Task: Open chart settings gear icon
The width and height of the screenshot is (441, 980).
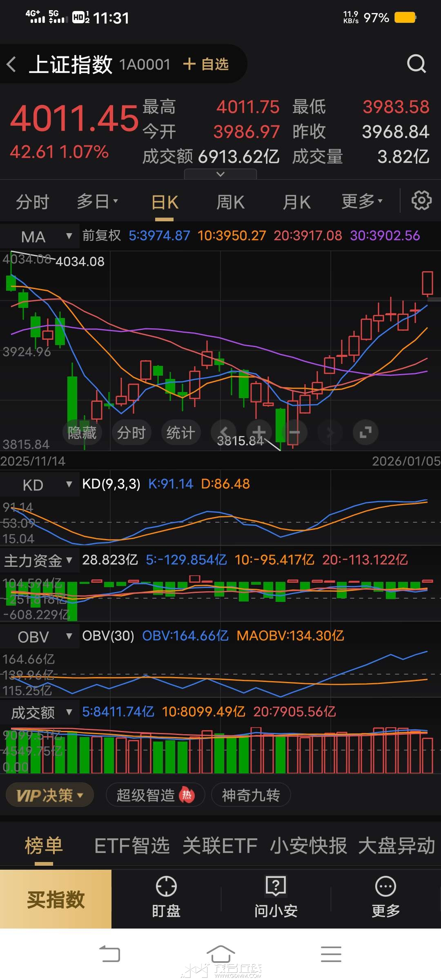Action: point(421,200)
